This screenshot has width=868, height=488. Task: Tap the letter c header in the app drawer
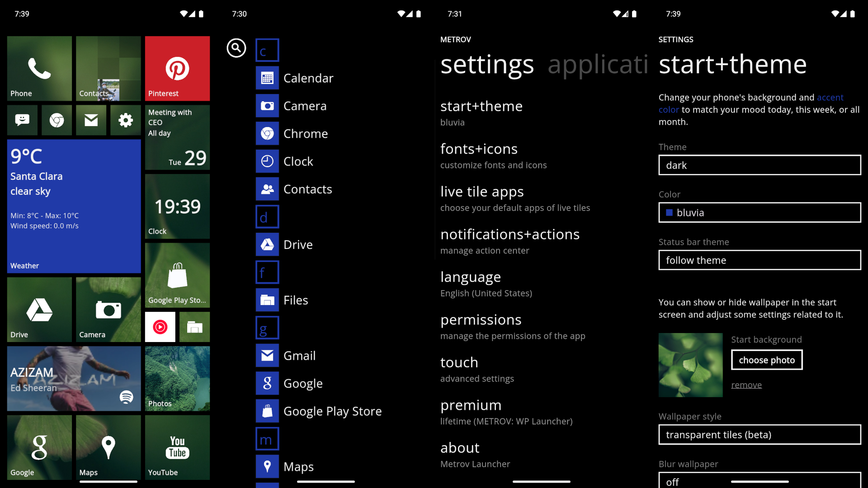click(267, 50)
